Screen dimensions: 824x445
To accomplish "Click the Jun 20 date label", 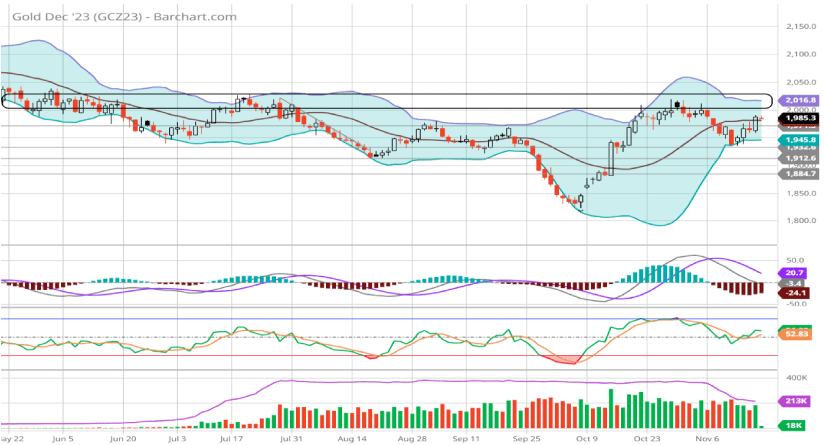I will click(x=123, y=438).
